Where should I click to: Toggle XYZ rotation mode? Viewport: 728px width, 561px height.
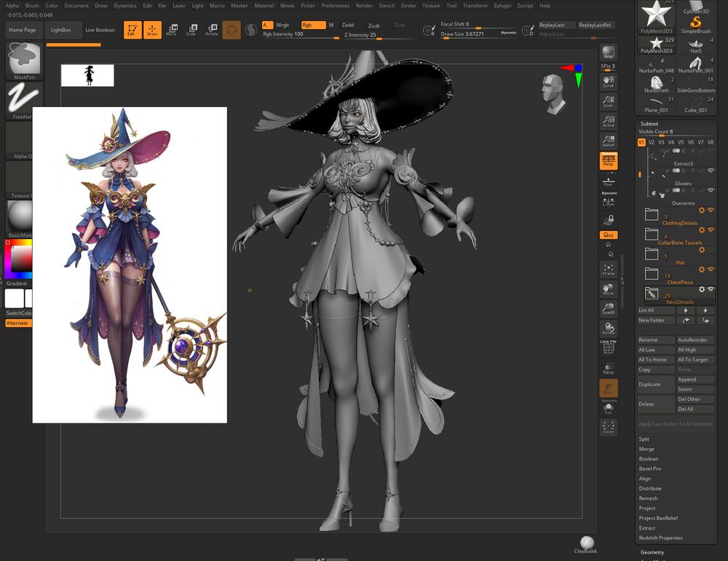pos(608,235)
